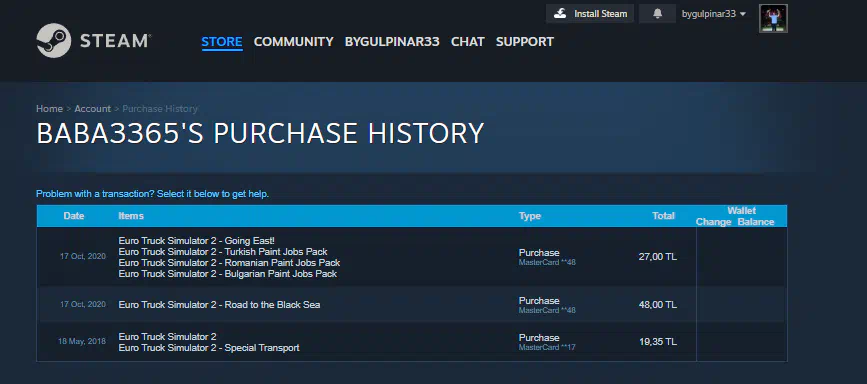Click the MasterCard **17 payment text
Viewport: 867px width, 384px height.
coord(547,347)
